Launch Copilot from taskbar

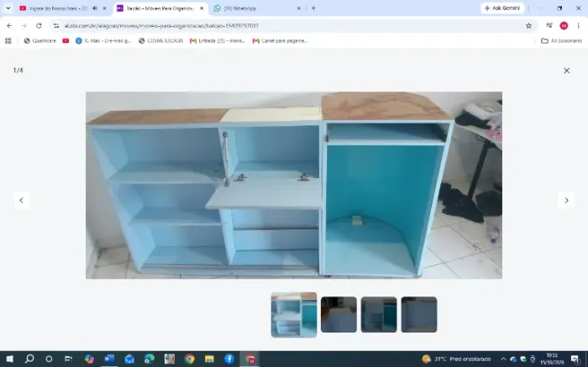(89, 359)
